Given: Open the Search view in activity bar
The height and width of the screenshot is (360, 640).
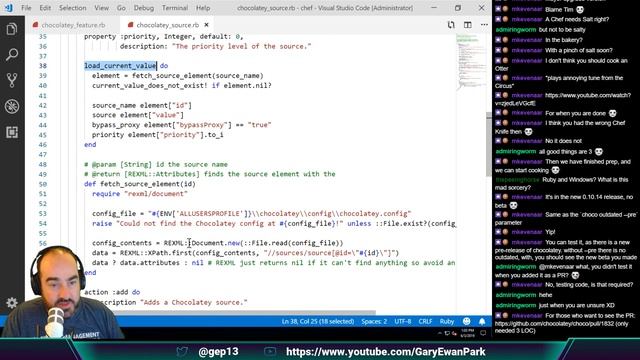Looking at the screenshot, I should click(11, 55).
